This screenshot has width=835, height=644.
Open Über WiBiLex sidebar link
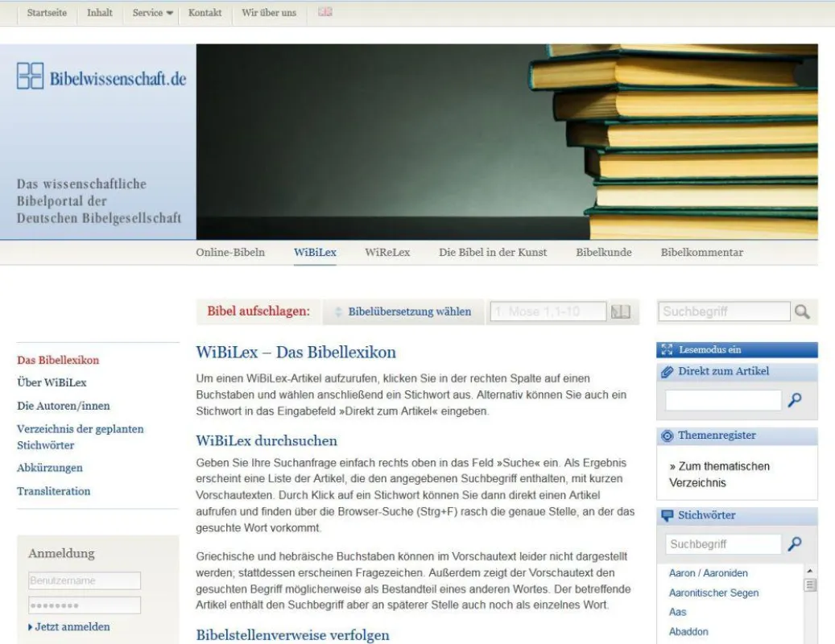click(52, 382)
